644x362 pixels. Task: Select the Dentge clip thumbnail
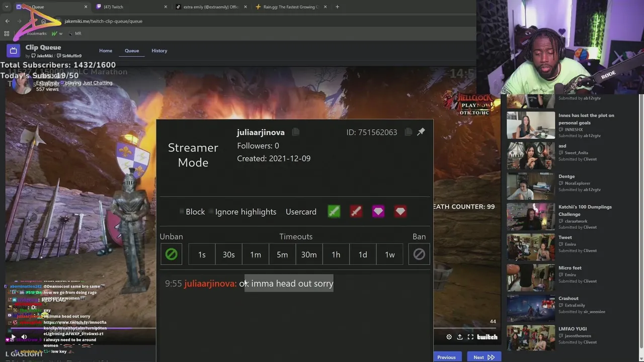pos(531,186)
